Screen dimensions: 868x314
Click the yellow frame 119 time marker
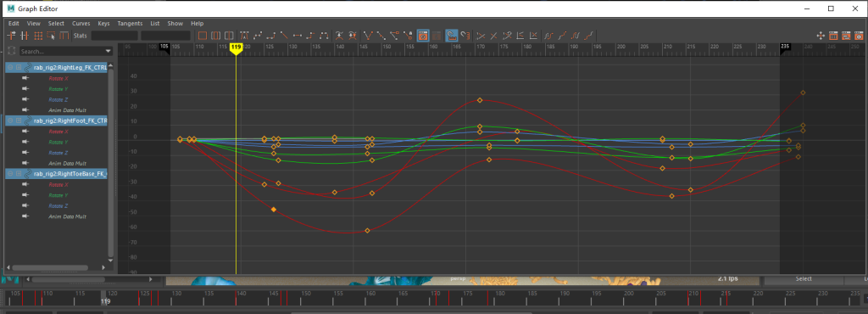[236, 48]
